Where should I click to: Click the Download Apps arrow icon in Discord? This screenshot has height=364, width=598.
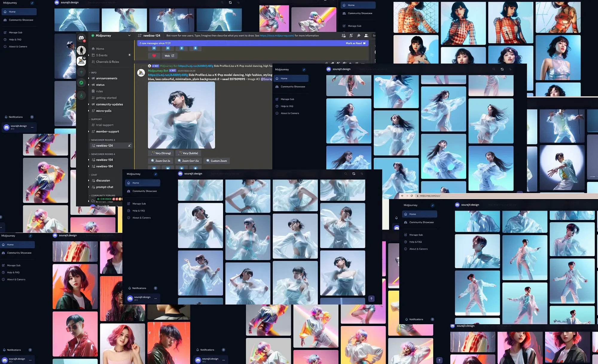[81, 95]
